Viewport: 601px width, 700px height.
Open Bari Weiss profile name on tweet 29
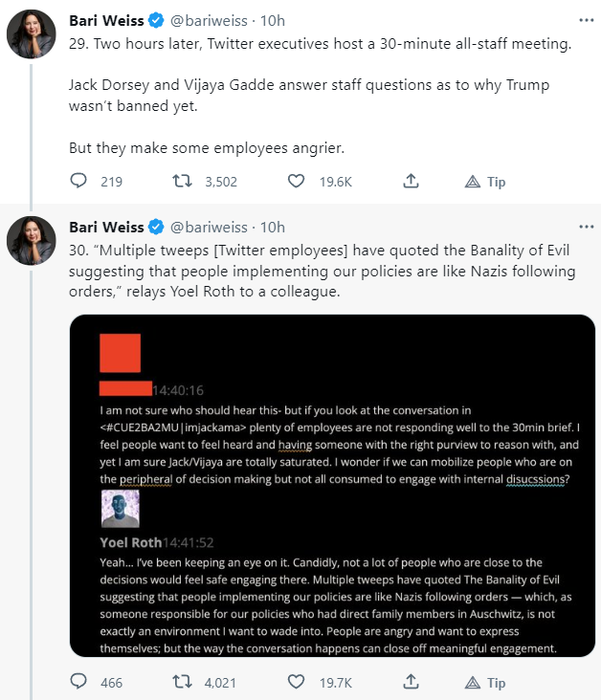(x=106, y=20)
